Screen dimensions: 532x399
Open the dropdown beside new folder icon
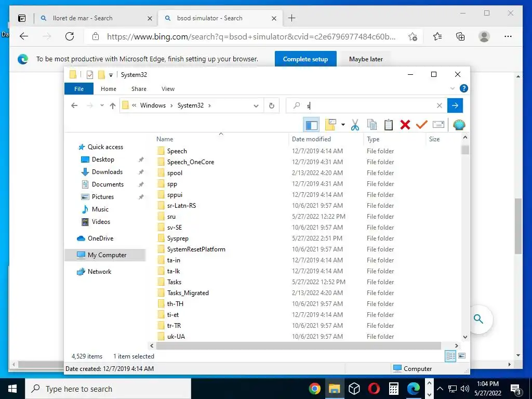343,125
